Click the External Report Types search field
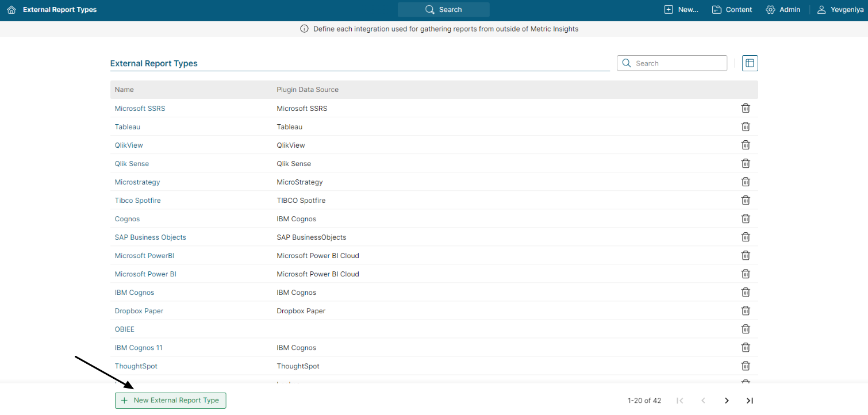The image size is (868, 415). pos(672,63)
